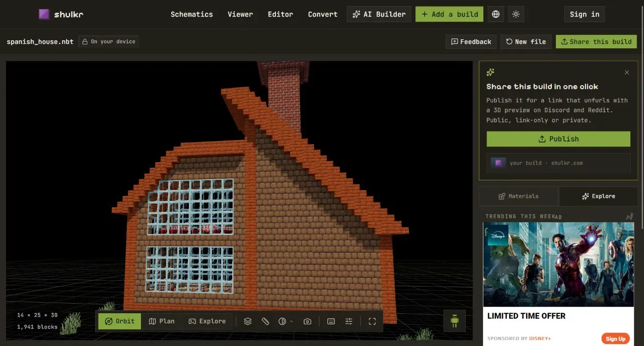Open the language globe selector

495,14
